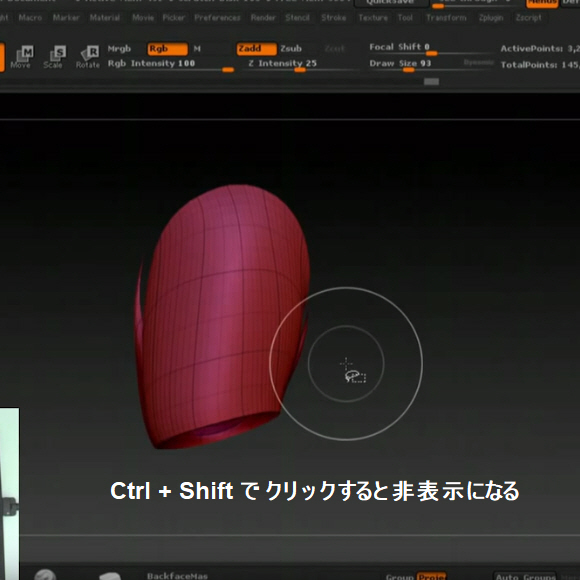Click the Z Intensity 25 slider

pyautogui.click(x=300, y=64)
